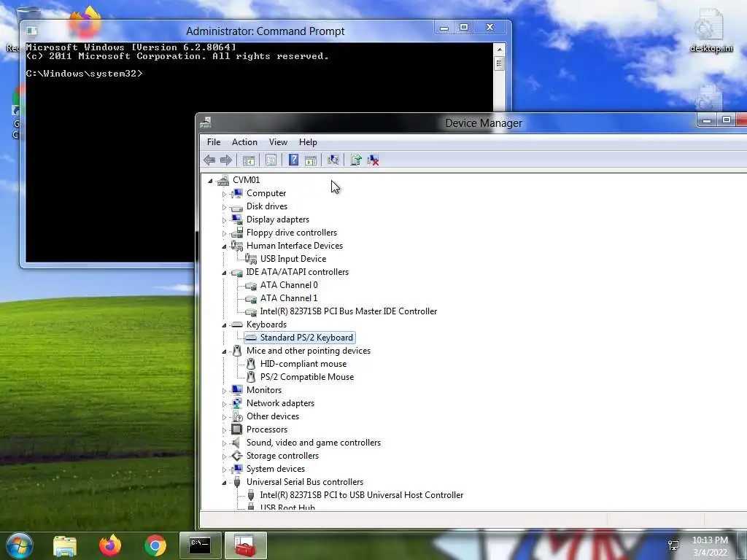The height and width of the screenshot is (560, 747).
Task: Click the Monitors category icon
Action: [237, 389]
